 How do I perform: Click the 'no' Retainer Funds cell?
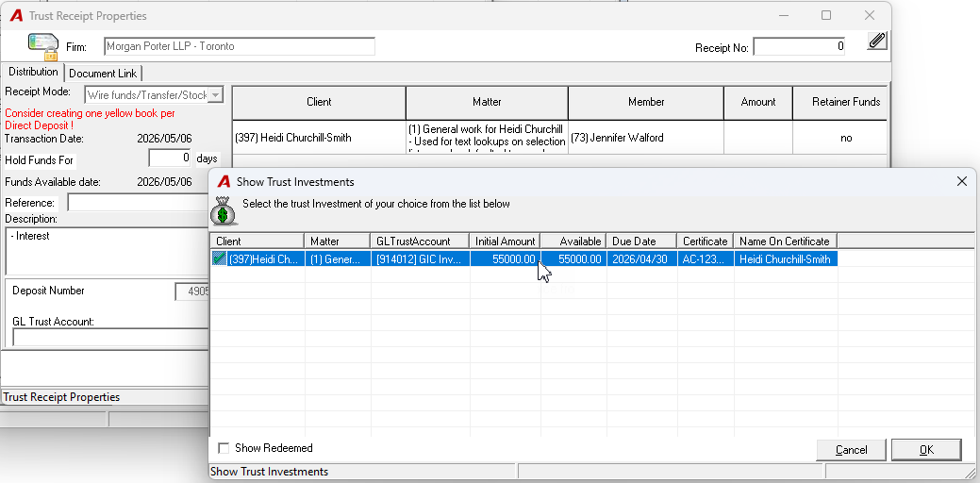[x=839, y=138]
